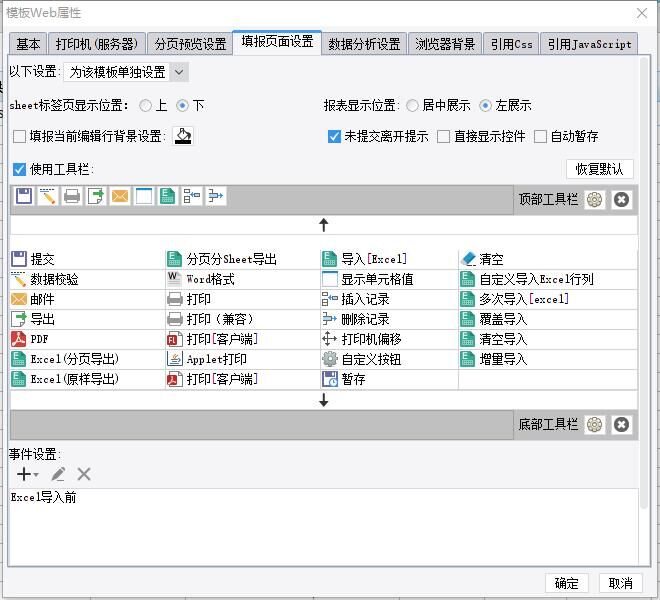Select the 提交 submit tool item
Image resolution: width=660 pixels, height=600 pixels.
pyautogui.click(x=87, y=259)
